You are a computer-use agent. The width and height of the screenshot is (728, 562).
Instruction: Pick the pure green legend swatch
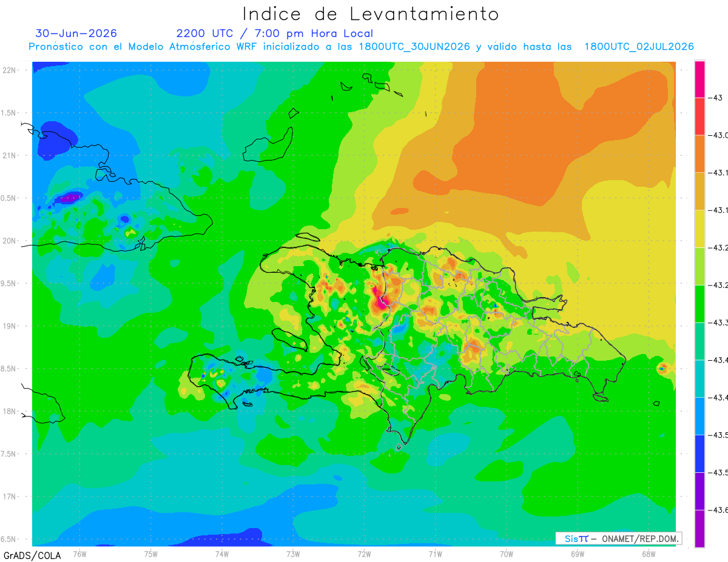click(699, 303)
